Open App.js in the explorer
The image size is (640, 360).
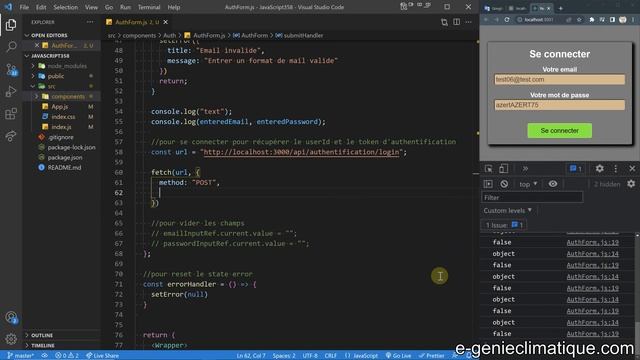[x=61, y=107]
